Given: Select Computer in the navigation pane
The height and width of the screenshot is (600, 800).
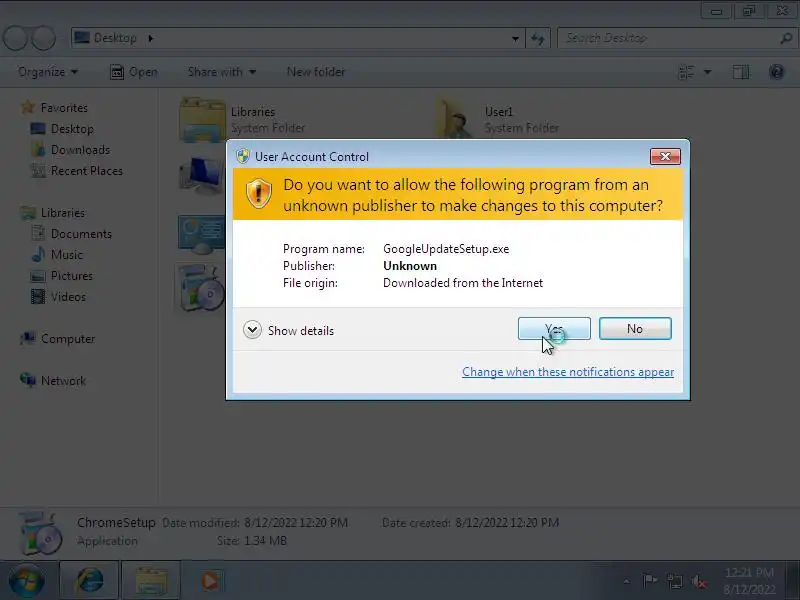Looking at the screenshot, I should 68,339.
